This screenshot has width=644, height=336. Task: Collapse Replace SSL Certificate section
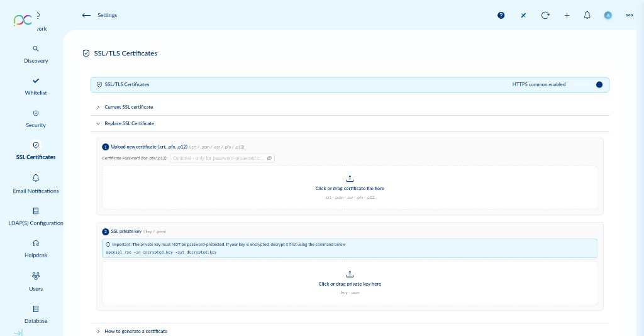coord(129,123)
